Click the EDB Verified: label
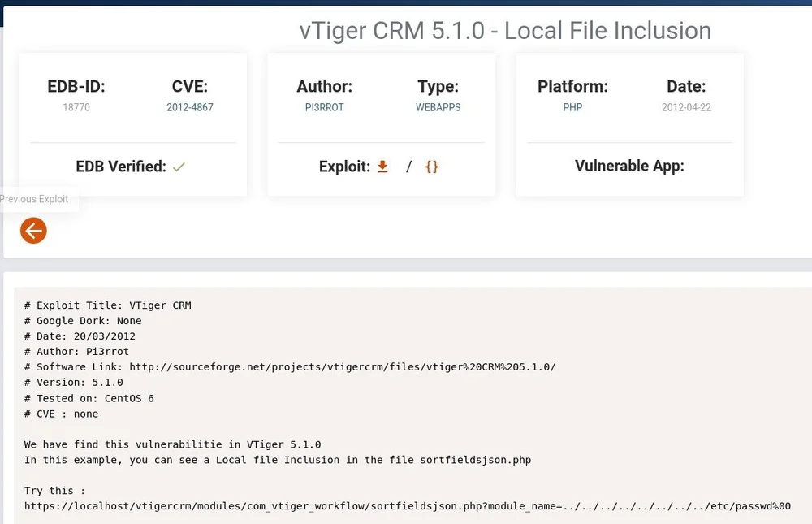This screenshot has height=524, width=812. click(121, 167)
